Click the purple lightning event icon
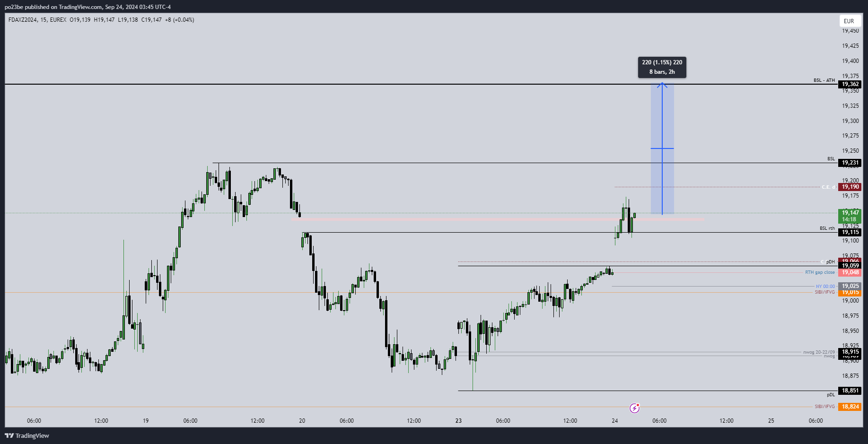The height and width of the screenshot is (444, 868). 634,408
